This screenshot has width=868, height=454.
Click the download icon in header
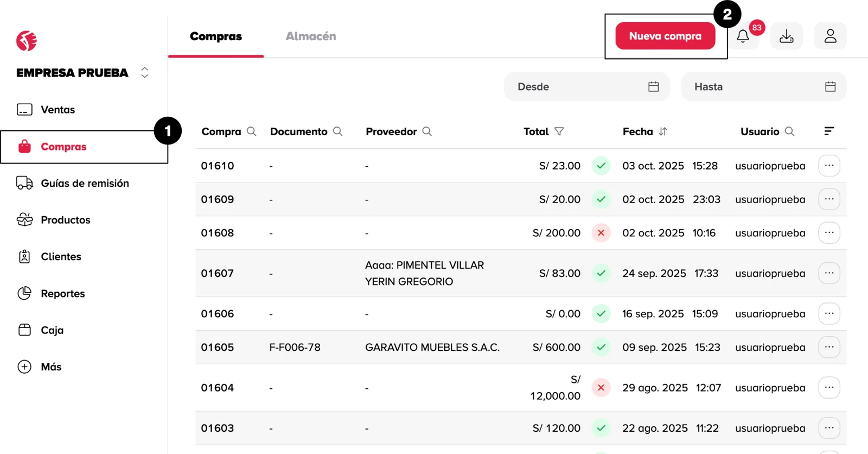pos(786,36)
